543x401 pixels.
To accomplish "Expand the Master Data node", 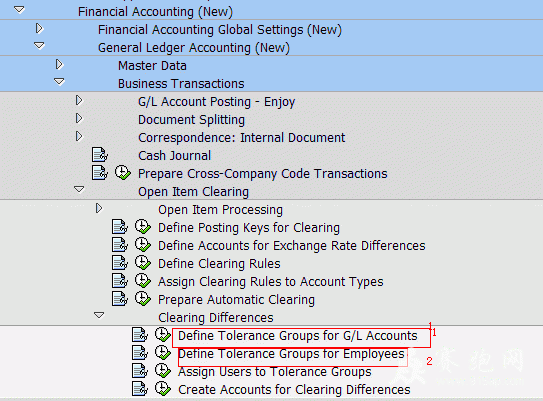I will point(59,64).
